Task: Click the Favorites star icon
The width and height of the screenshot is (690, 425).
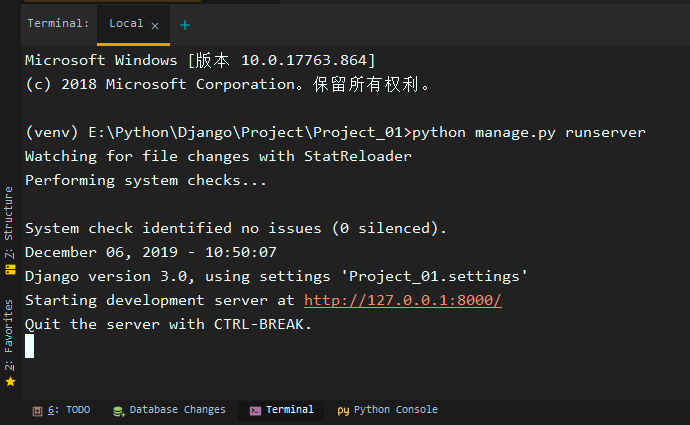Action: coord(11,381)
